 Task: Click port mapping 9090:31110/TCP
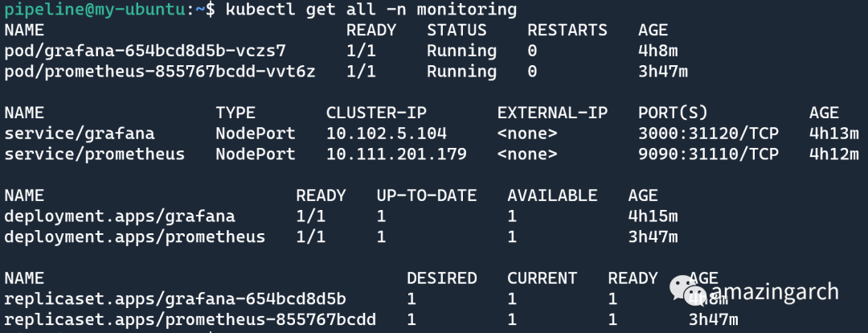click(708, 154)
